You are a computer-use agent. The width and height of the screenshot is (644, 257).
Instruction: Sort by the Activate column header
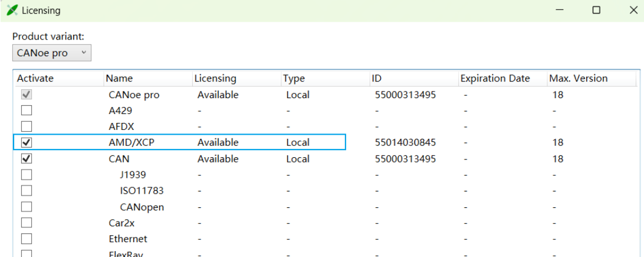(x=58, y=79)
